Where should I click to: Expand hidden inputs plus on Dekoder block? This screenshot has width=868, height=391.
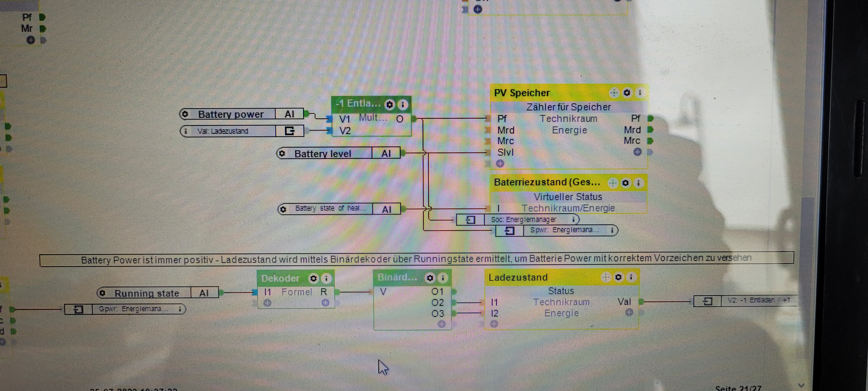pos(268,303)
